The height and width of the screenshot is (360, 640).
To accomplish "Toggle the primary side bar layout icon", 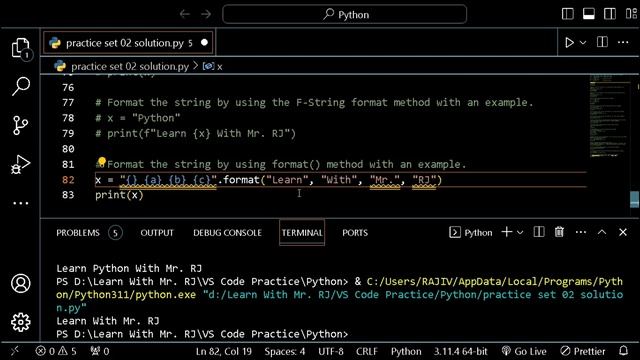I will click(x=567, y=14).
